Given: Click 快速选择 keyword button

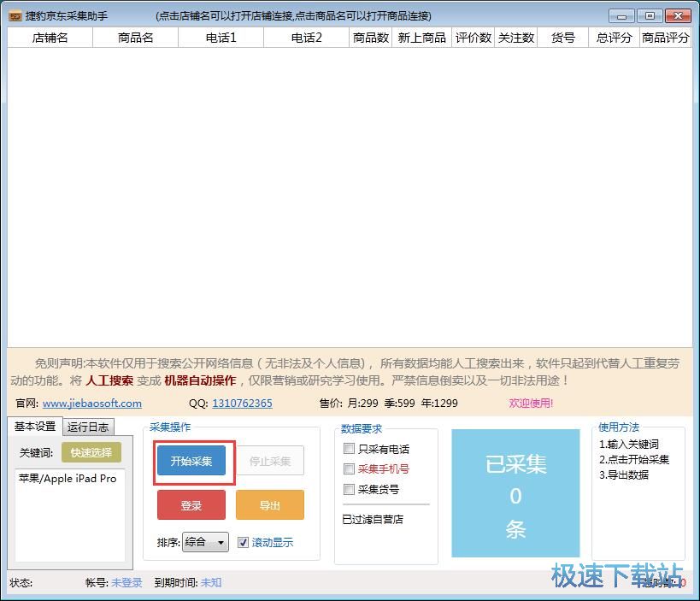Looking at the screenshot, I should tap(91, 452).
